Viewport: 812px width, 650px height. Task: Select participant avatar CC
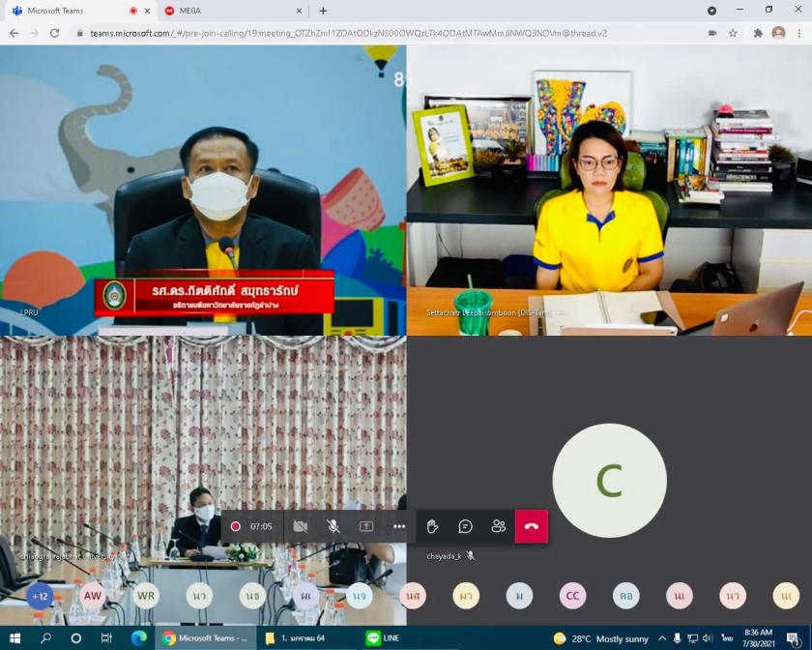(572, 596)
